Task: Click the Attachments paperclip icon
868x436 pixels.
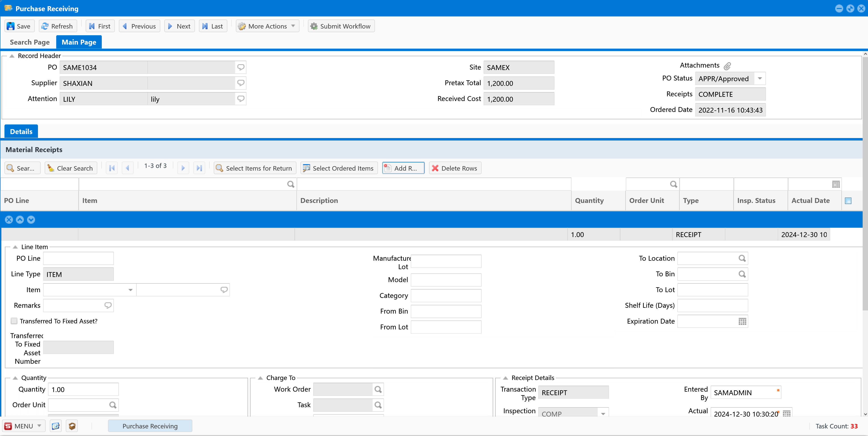Action: [727, 66]
